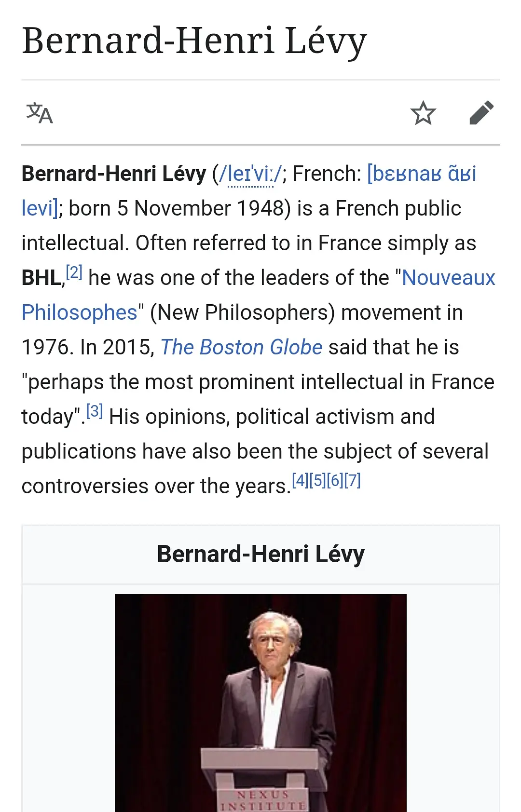Open the article language selector icon
The width and height of the screenshot is (521, 812).
click(40, 113)
